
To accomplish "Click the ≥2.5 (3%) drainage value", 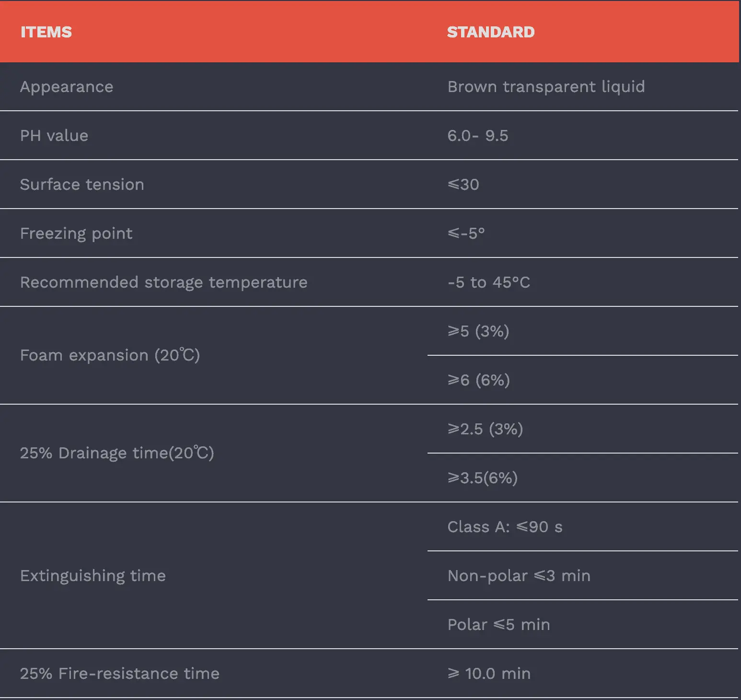I will (485, 429).
